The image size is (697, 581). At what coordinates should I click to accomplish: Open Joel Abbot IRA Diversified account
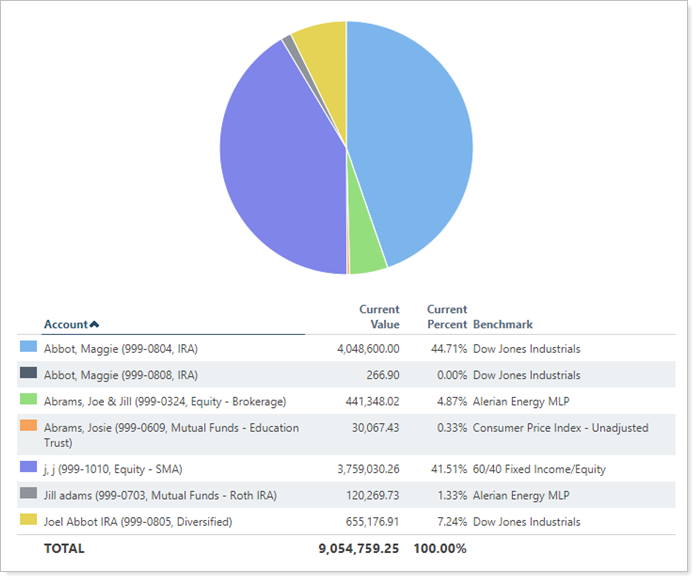point(137,521)
